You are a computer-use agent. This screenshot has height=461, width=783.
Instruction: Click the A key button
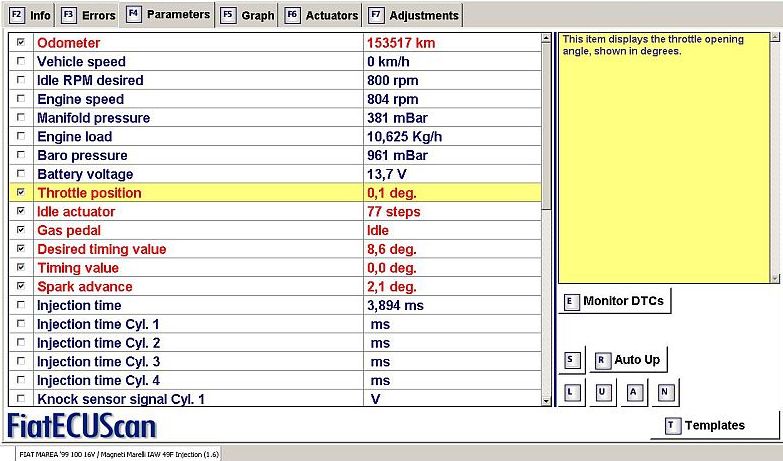[x=634, y=392]
